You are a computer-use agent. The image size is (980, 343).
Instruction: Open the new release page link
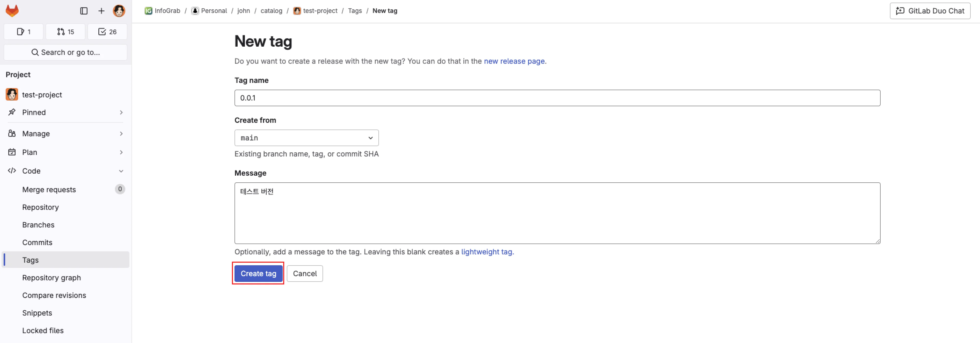pyautogui.click(x=514, y=61)
